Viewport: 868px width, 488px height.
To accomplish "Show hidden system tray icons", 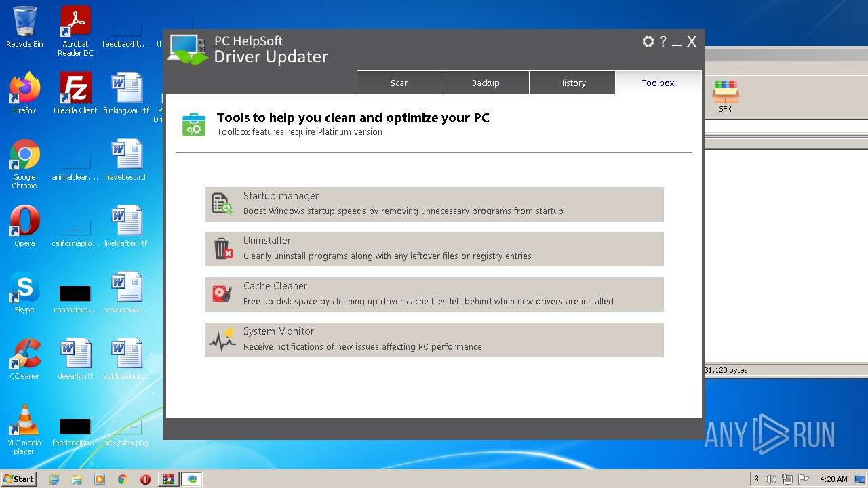I will [x=756, y=479].
